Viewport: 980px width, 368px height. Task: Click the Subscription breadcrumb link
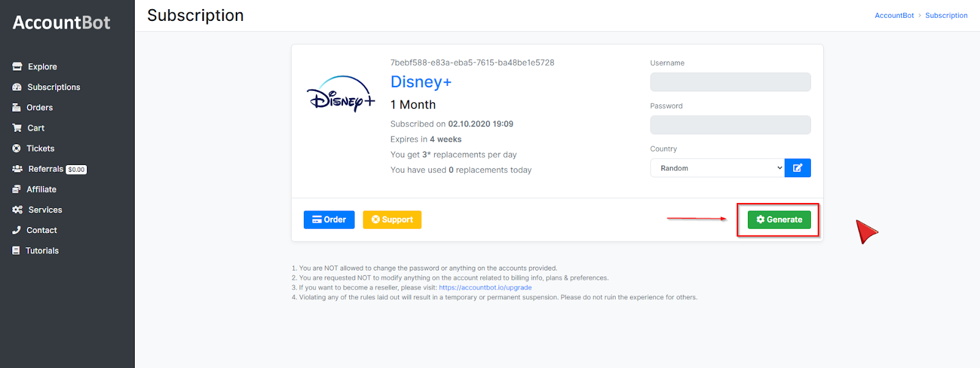946,15
